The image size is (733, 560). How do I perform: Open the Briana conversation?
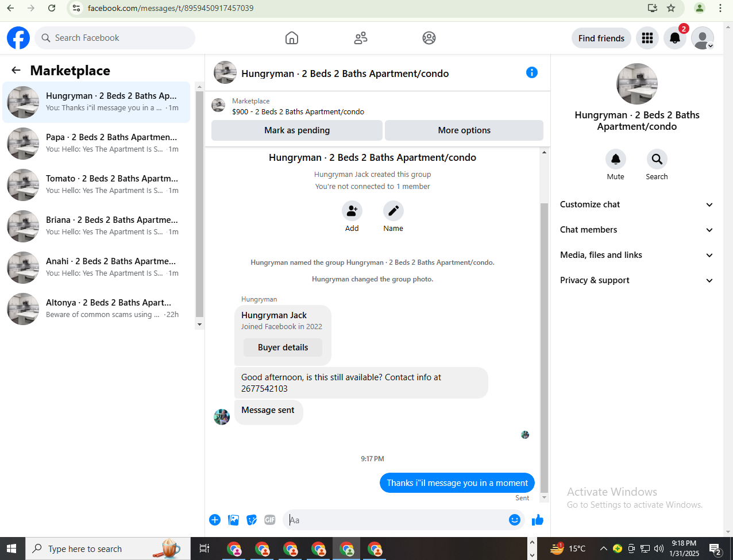click(97, 226)
